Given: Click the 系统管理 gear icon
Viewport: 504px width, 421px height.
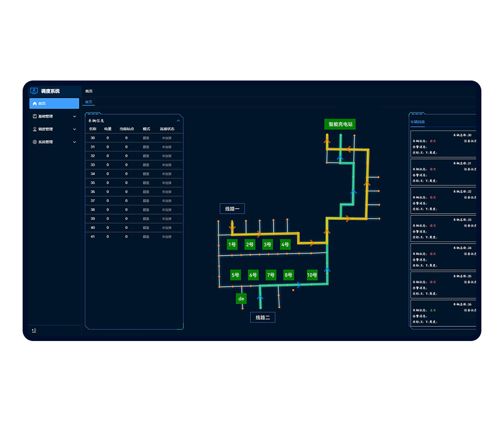Looking at the screenshot, I should 35,142.
